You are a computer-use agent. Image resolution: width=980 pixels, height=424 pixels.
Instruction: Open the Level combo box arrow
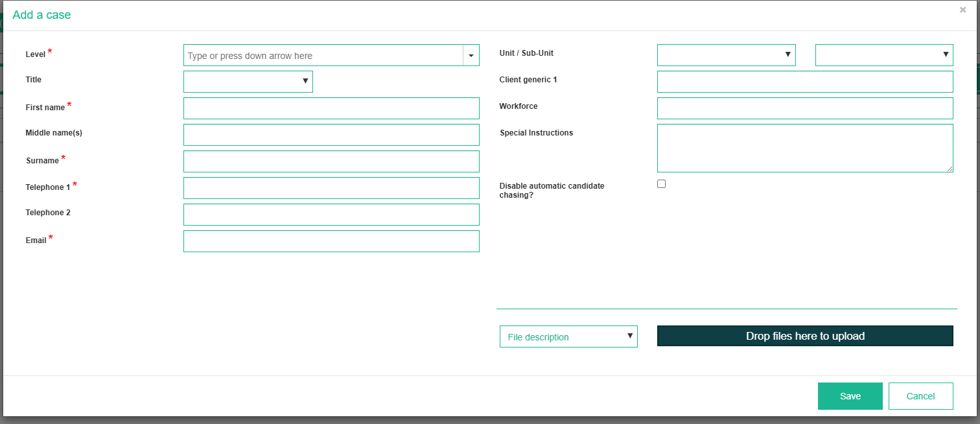pos(471,56)
